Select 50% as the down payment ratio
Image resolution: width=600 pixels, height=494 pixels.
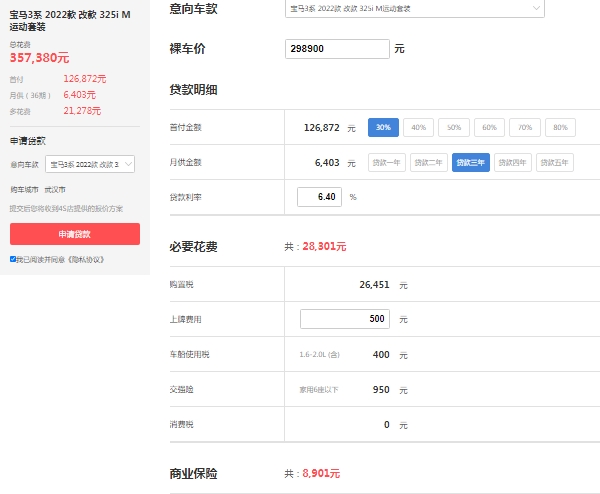(x=453, y=128)
